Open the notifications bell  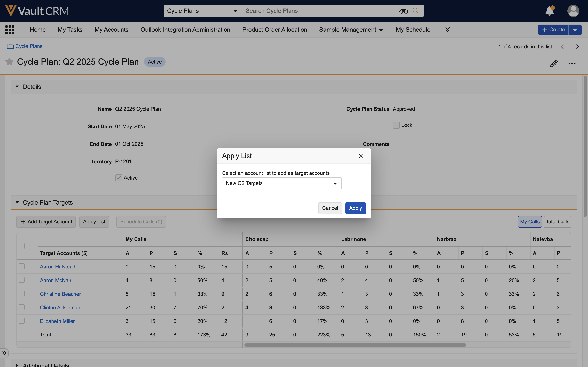click(x=549, y=11)
